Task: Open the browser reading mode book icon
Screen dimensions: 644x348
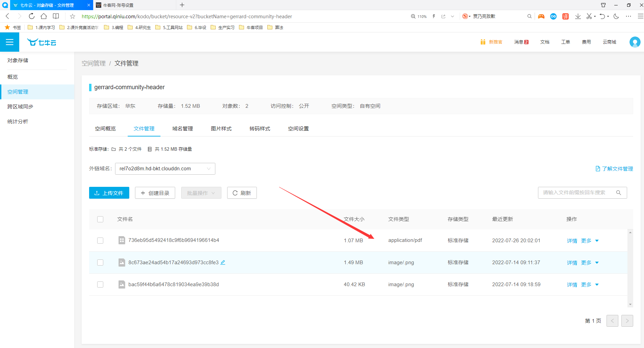Action: pyautogui.click(x=56, y=16)
